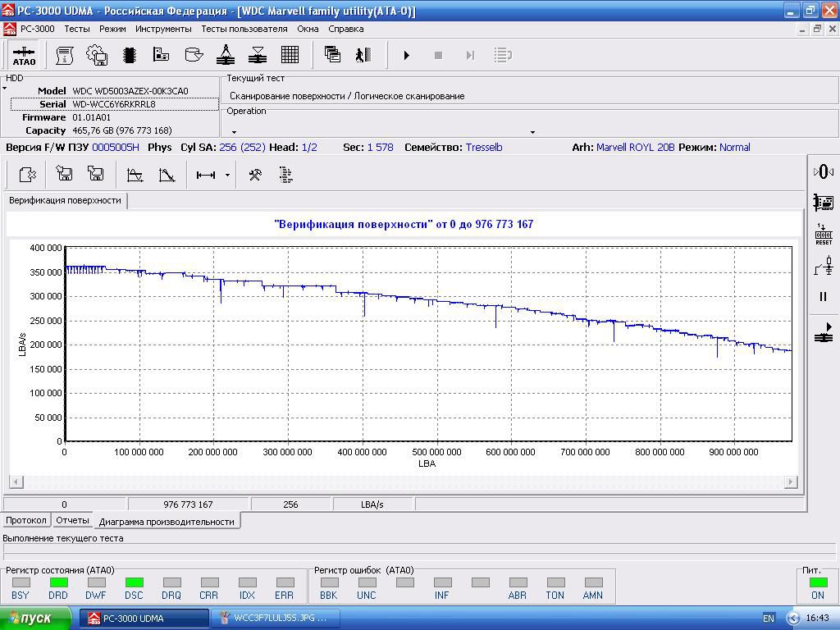Collapse the HDD info panel arrow
The width and height of the screenshot is (840, 630).
pyautogui.click(x=5, y=89)
